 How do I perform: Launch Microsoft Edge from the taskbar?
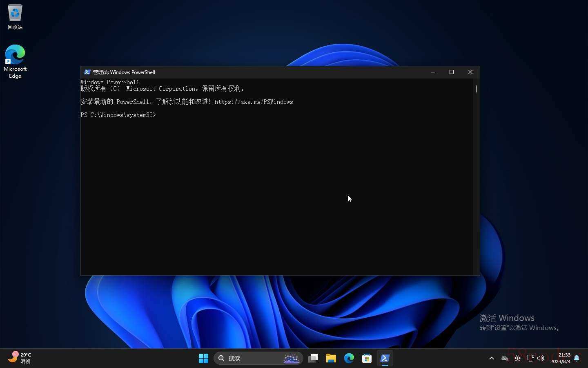click(349, 358)
